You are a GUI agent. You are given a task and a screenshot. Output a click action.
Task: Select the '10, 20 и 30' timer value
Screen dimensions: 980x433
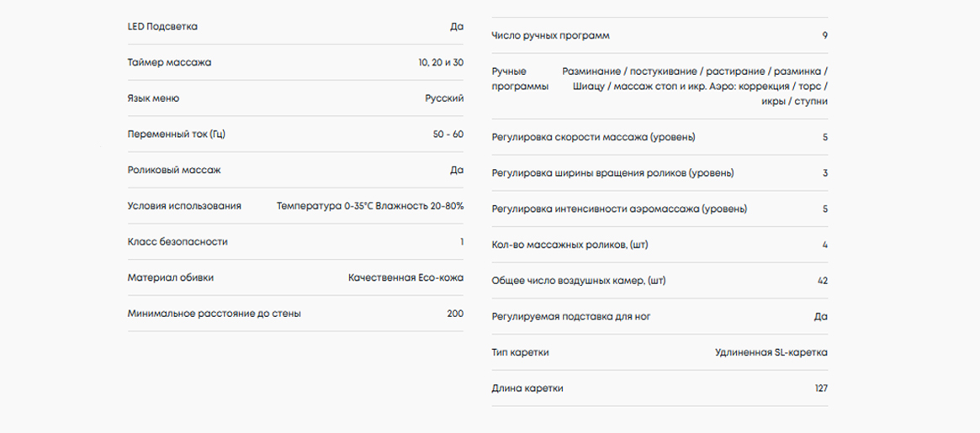pyautogui.click(x=440, y=63)
